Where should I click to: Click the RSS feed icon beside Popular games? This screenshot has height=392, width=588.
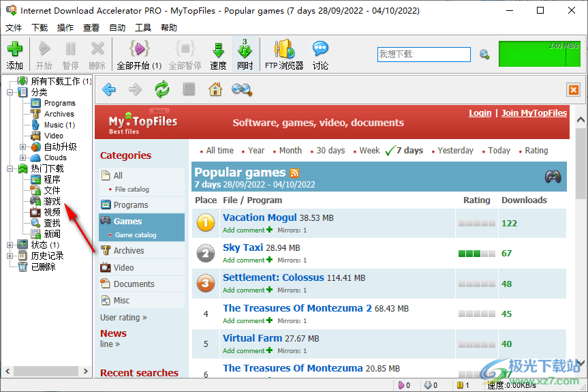tap(294, 173)
